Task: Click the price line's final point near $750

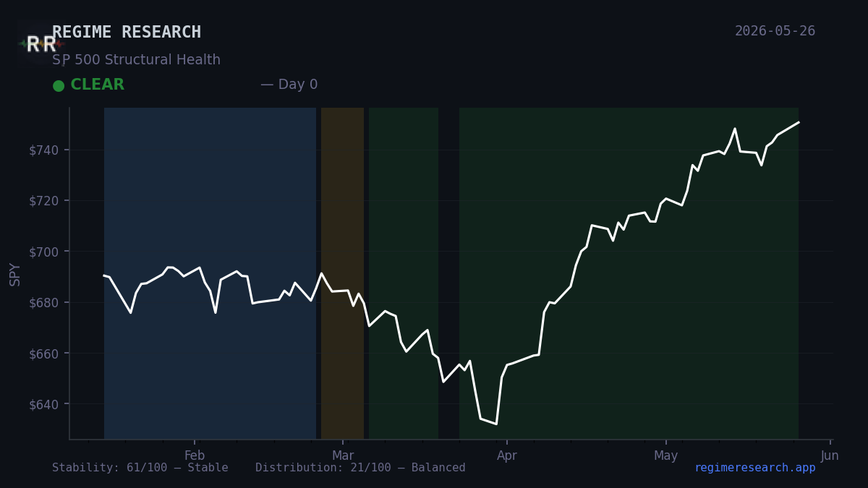Action: tap(799, 122)
